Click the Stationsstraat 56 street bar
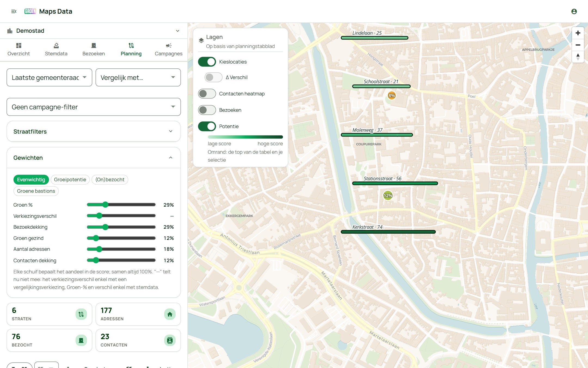The image size is (588, 368). pos(395,183)
